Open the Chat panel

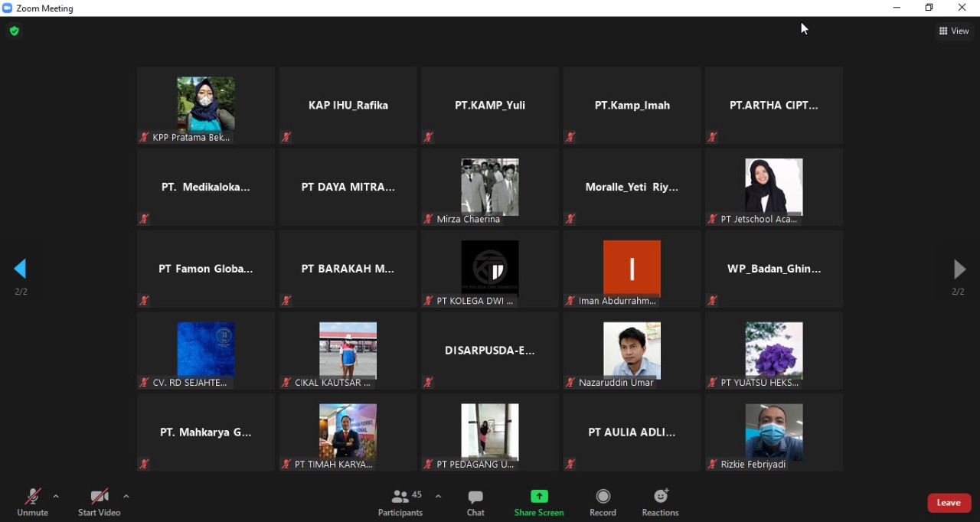pyautogui.click(x=475, y=503)
